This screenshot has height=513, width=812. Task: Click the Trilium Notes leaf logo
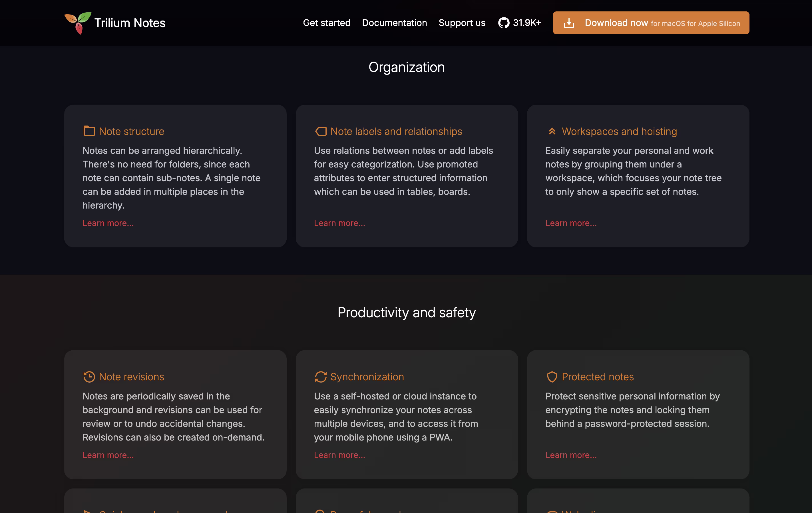(78, 23)
